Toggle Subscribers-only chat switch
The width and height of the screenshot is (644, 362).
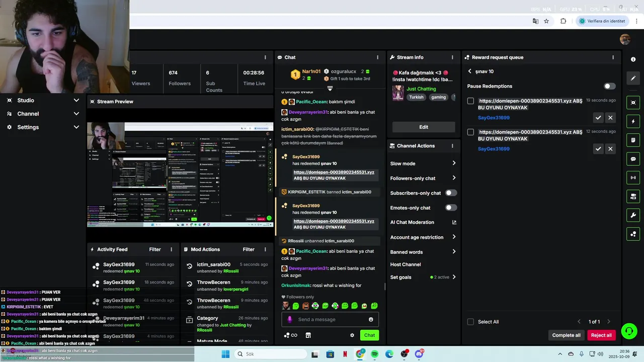[x=451, y=193]
